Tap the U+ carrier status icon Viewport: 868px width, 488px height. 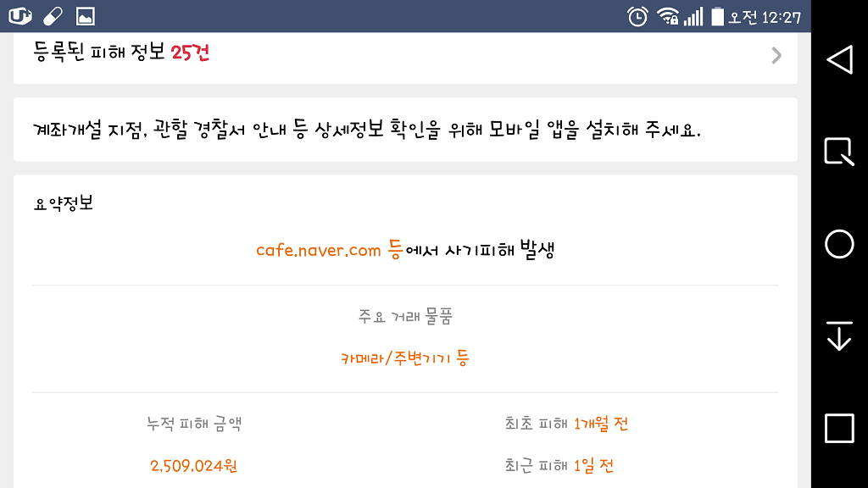(20, 16)
